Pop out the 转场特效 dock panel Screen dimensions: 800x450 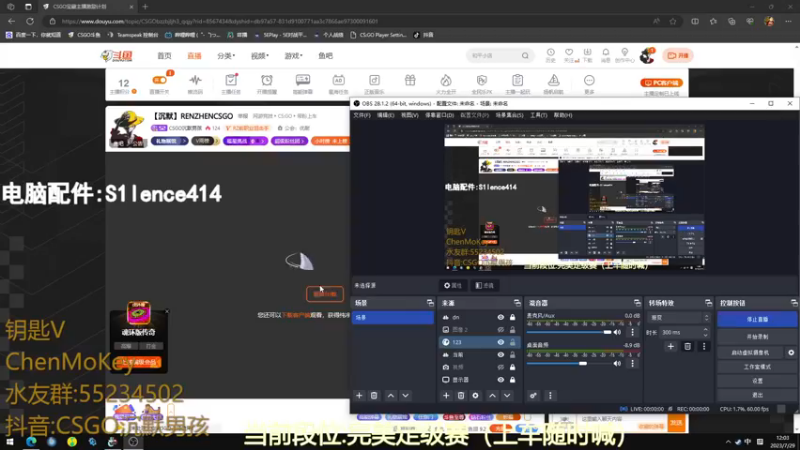708,303
